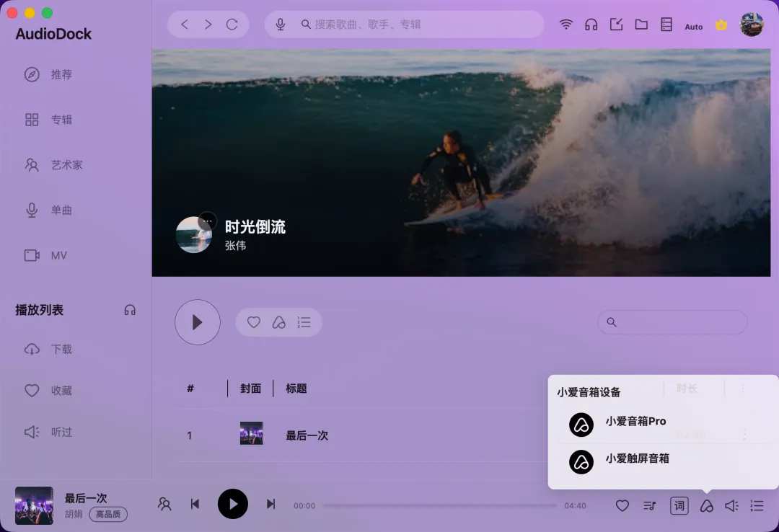
Task: Open the 推荐 recommendations page
Action: tap(48, 74)
